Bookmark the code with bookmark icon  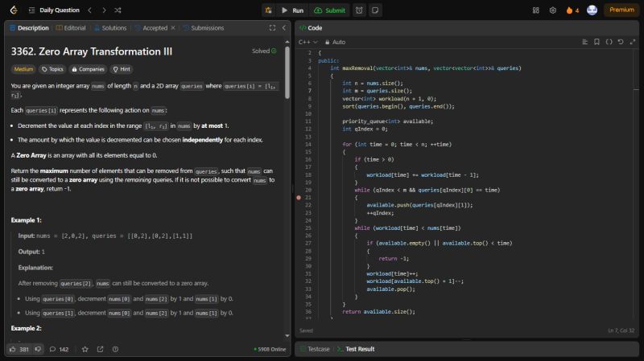pyautogui.click(x=597, y=42)
